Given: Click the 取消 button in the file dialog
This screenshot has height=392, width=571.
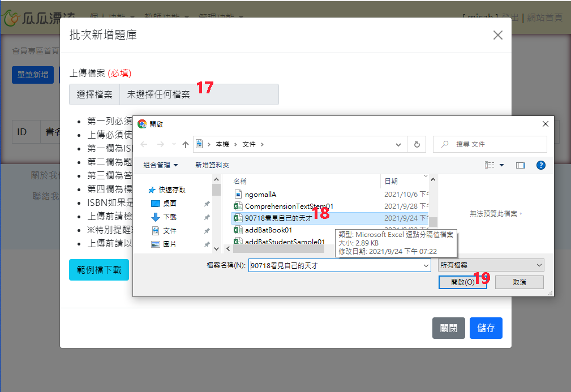Looking at the screenshot, I should click(520, 282).
